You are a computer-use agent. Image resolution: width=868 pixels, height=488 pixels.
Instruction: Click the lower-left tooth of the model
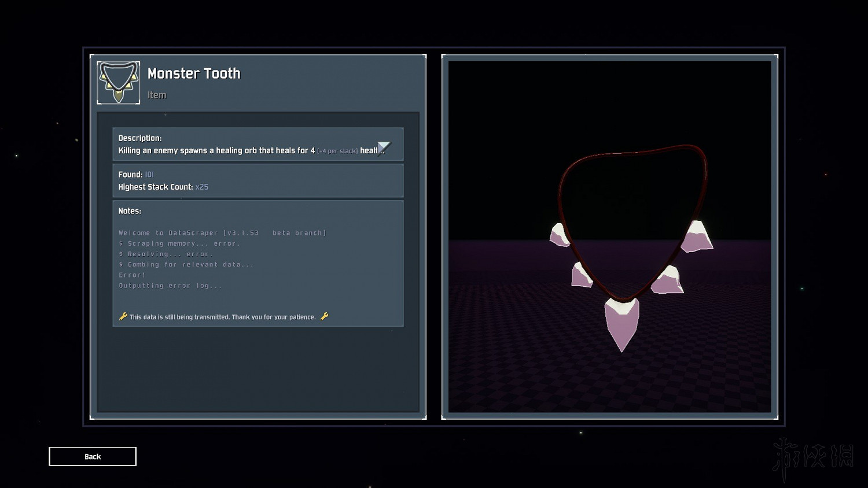[x=580, y=276]
